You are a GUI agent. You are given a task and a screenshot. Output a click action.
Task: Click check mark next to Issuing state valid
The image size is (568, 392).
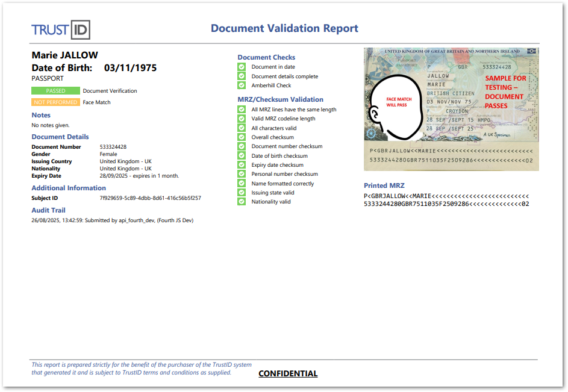click(242, 193)
